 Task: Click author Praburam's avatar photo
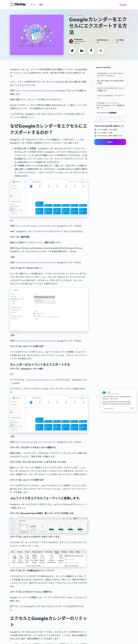71,41
